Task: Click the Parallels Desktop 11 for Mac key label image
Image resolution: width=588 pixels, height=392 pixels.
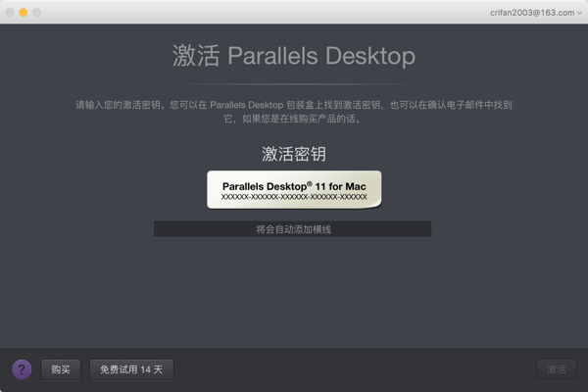Action: point(294,190)
